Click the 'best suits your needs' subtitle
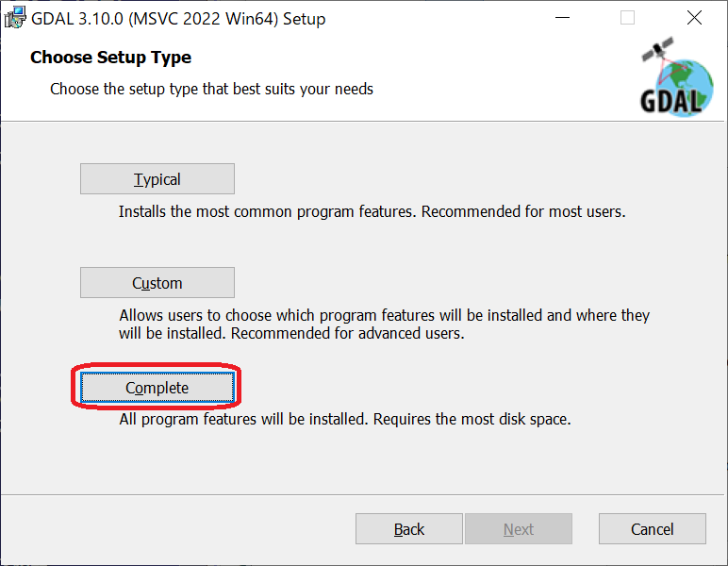Image resolution: width=728 pixels, height=566 pixels. pyautogui.click(x=211, y=90)
